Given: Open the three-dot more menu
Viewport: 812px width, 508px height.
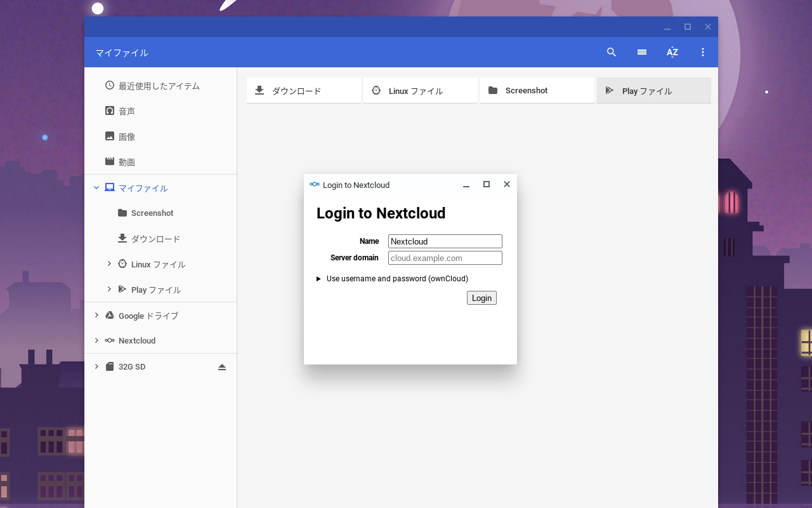Looking at the screenshot, I should tap(703, 52).
